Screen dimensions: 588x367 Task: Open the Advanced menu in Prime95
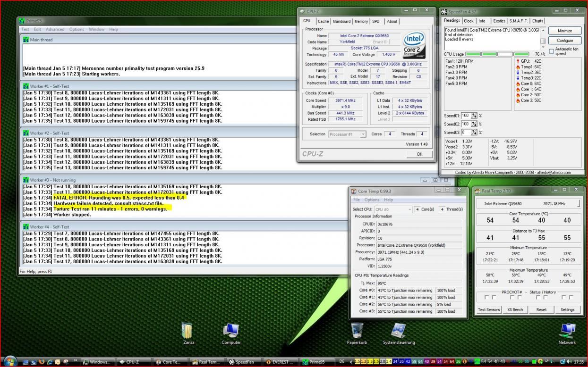pos(55,29)
